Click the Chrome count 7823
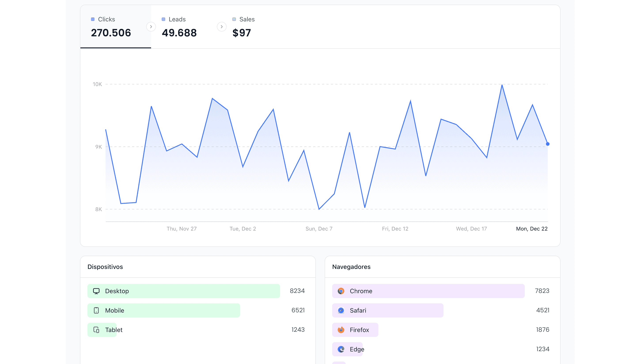This screenshot has height=364, width=633. (542, 291)
